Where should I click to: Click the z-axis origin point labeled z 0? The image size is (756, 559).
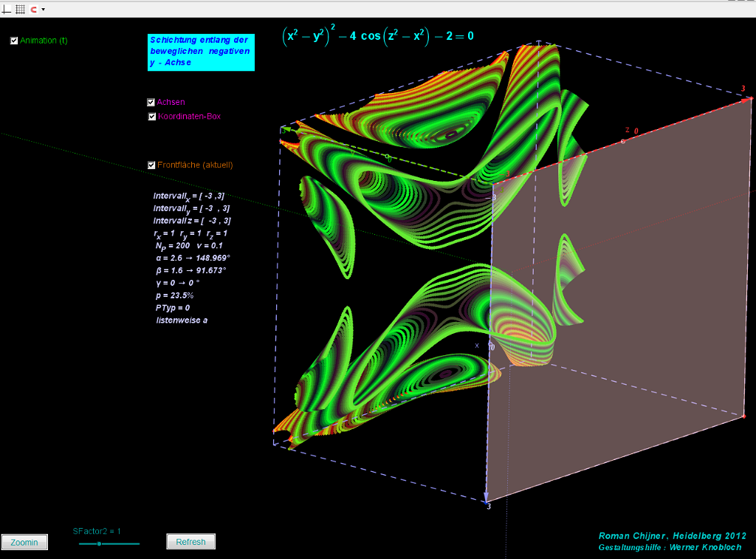pos(623,140)
